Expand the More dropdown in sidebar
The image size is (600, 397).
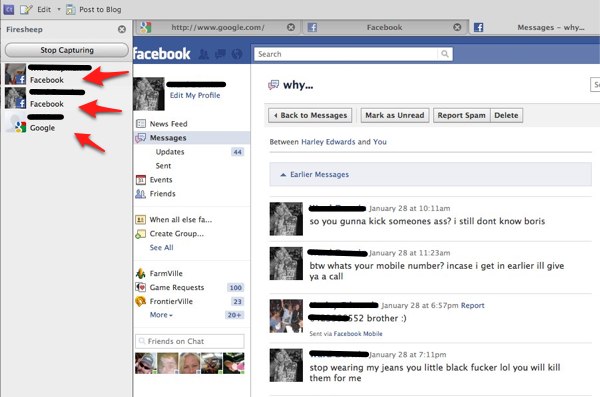tap(161, 315)
